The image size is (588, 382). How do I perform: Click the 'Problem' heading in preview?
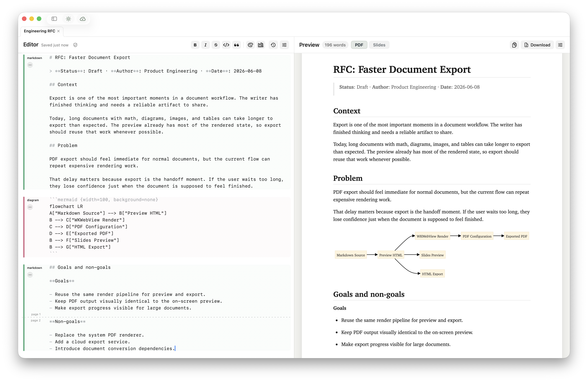click(x=348, y=178)
